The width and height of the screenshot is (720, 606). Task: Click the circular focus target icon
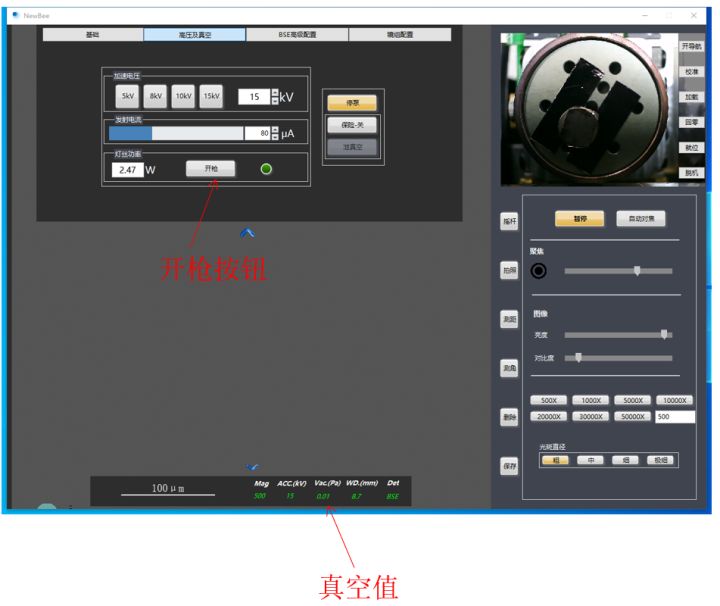[x=539, y=271]
